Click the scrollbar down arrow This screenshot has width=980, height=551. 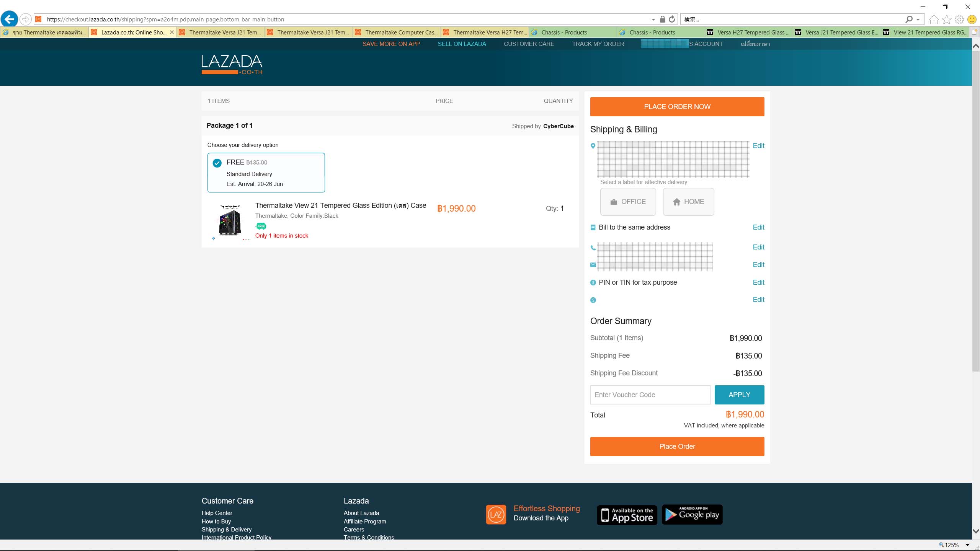click(976, 531)
